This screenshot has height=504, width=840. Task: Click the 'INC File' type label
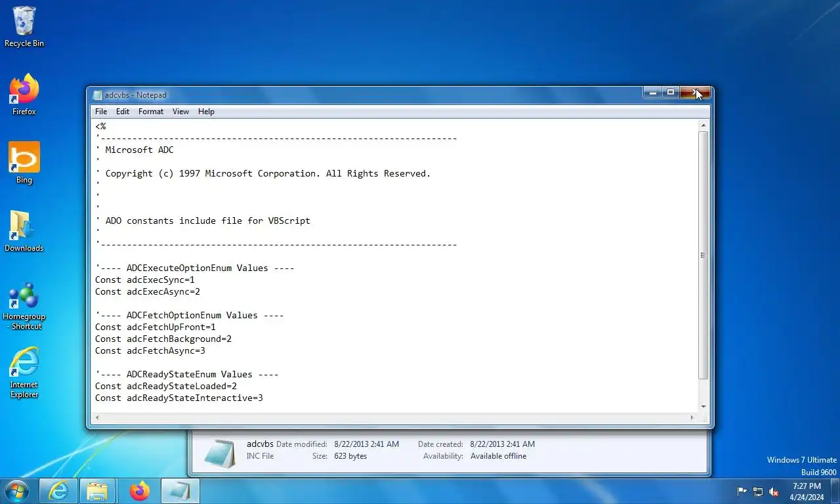(x=260, y=456)
